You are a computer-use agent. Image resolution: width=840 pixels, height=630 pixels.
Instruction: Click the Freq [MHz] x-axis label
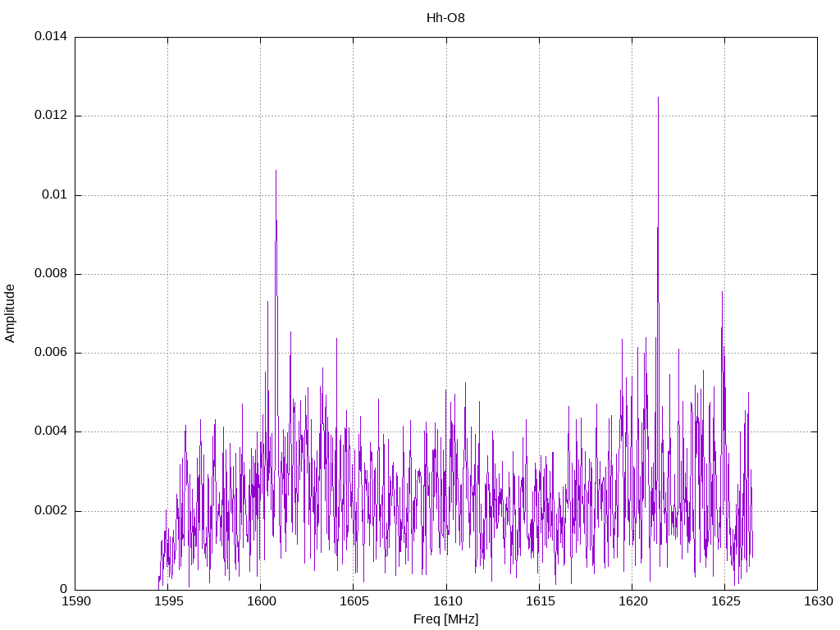(445, 619)
